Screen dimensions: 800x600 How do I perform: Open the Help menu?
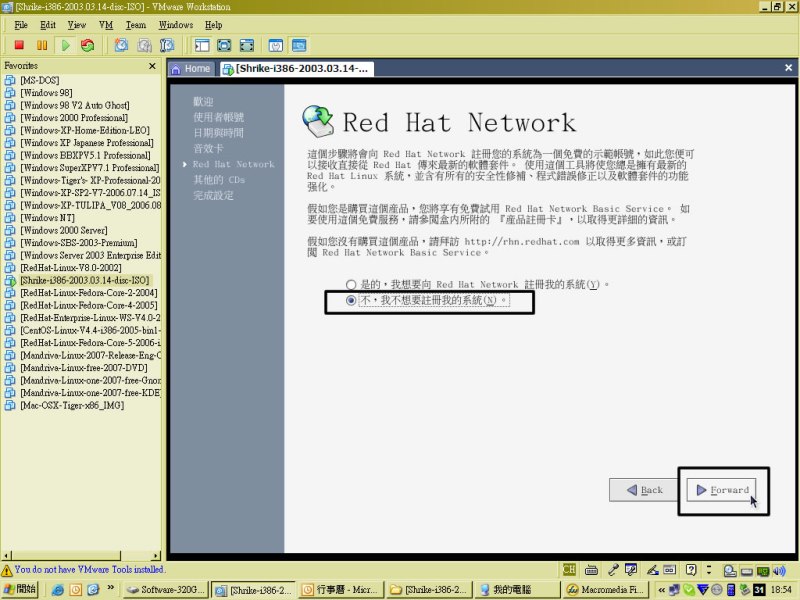pos(213,24)
